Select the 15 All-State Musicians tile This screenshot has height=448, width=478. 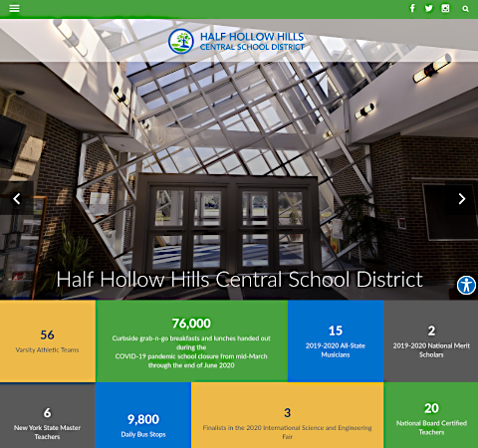pyautogui.click(x=336, y=341)
